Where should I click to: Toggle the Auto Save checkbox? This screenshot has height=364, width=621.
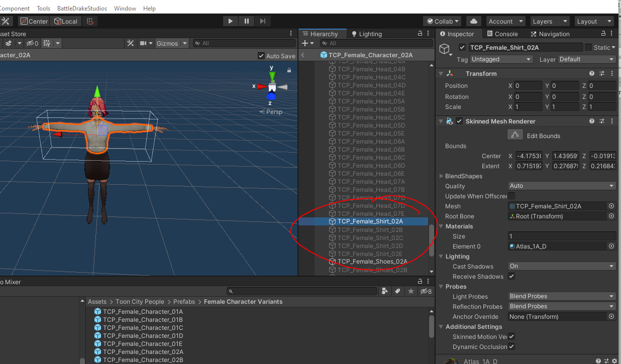coord(261,56)
